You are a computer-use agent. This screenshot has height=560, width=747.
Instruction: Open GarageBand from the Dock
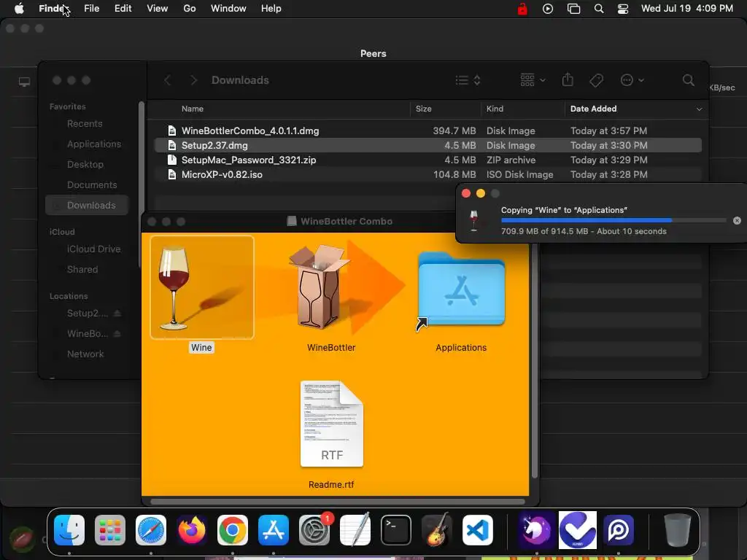click(x=437, y=529)
